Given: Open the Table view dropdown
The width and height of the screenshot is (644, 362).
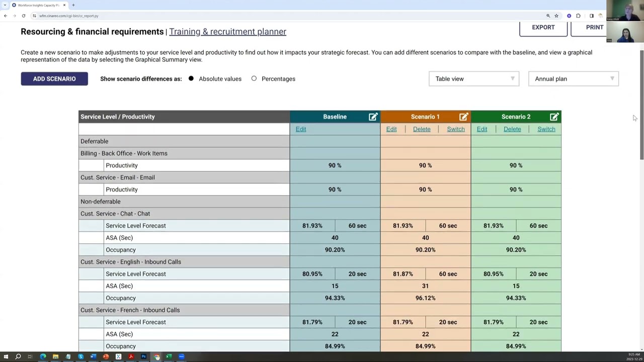Looking at the screenshot, I should 474,79.
